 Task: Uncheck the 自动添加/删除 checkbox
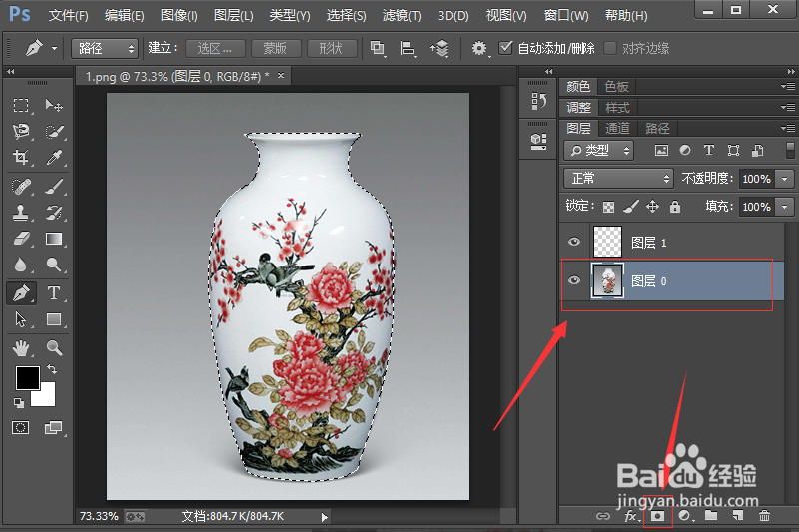click(505, 48)
